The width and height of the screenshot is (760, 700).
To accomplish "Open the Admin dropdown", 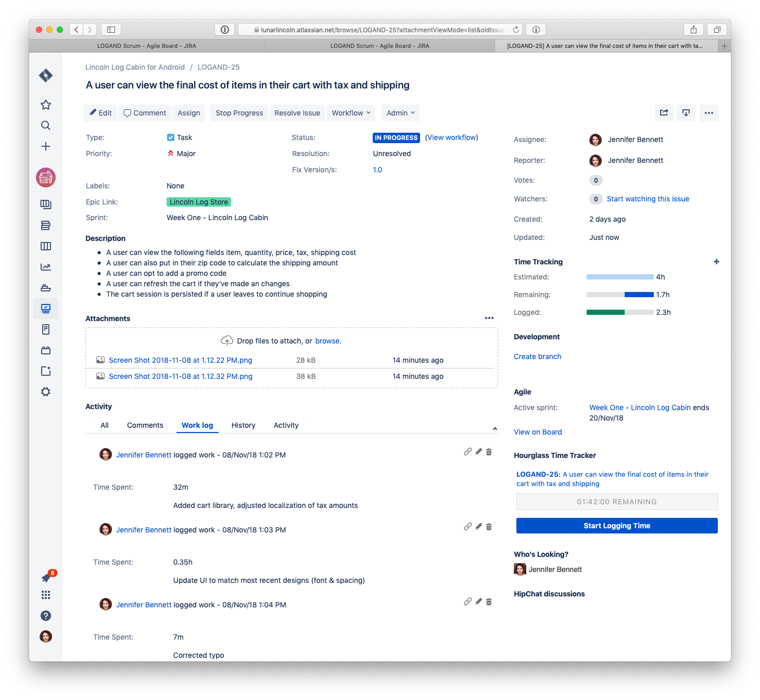I will point(401,113).
